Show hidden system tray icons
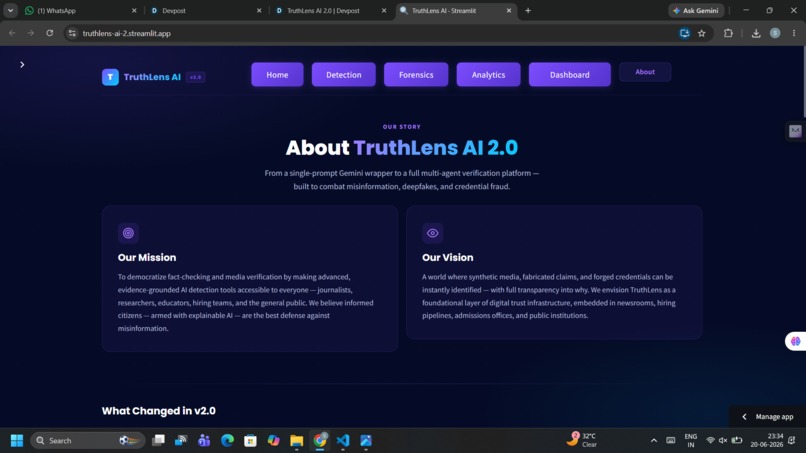This screenshot has height=453, width=806. pyautogui.click(x=653, y=441)
